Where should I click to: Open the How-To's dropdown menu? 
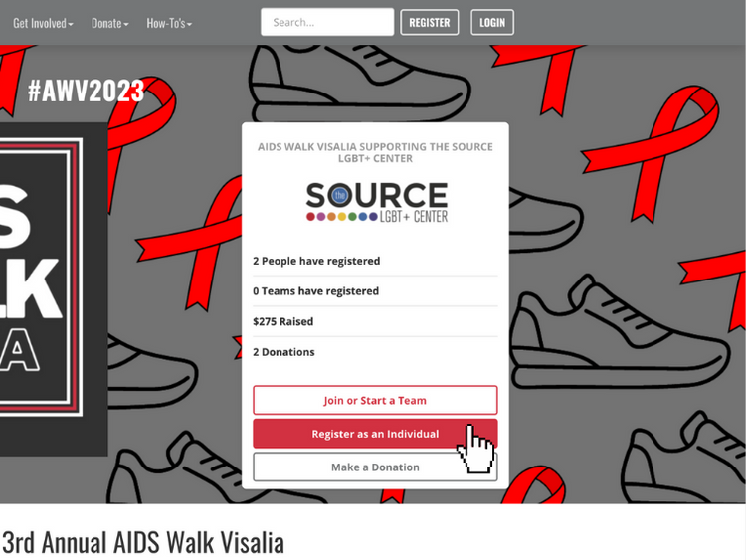coord(169,23)
